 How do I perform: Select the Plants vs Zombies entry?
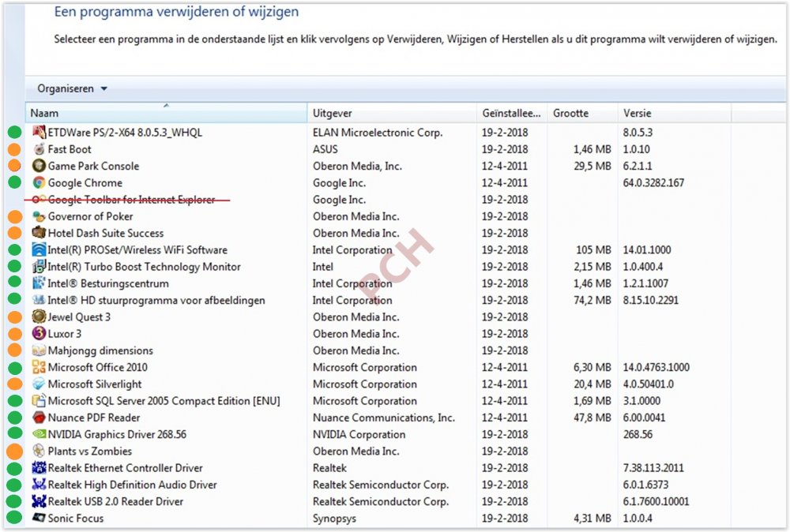coord(90,451)
